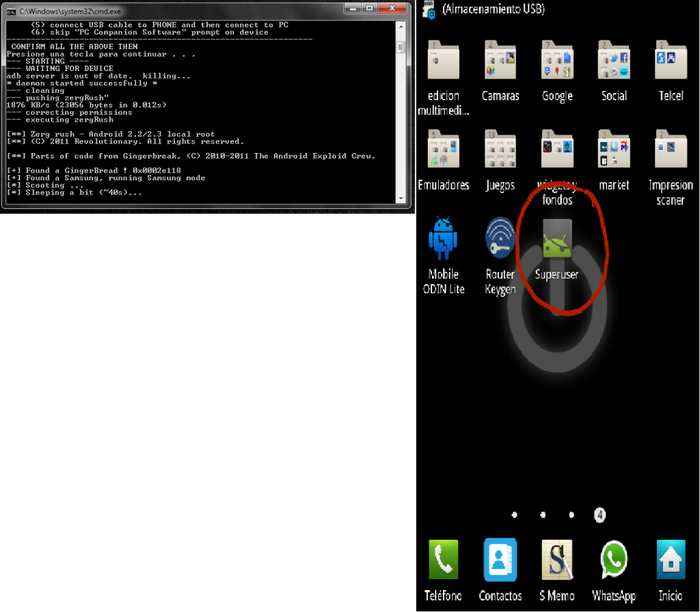Maximize the cmd.exe window
The width and height of the screenshot is (700, 612).
pyautogui.click(x=369, y=9)
